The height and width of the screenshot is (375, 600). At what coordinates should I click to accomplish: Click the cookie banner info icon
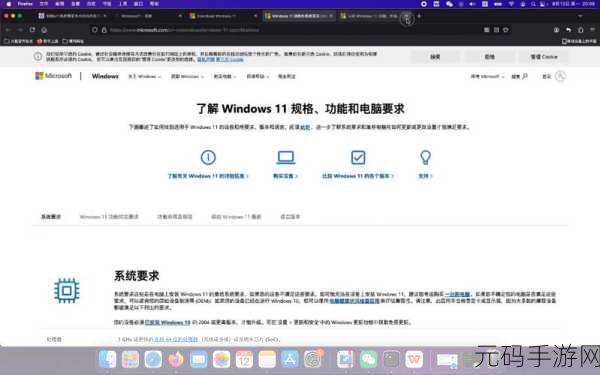[x=38, y=57]
